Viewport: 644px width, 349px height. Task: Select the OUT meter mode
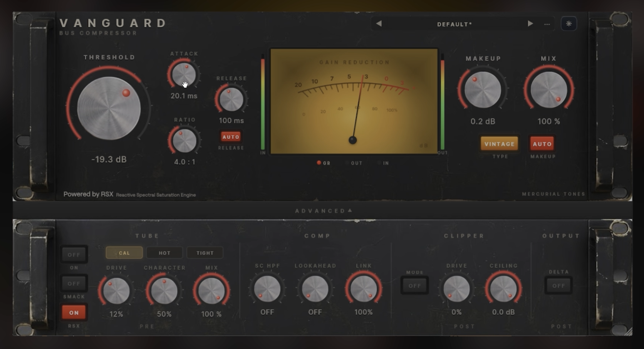(x=354, y=163)
